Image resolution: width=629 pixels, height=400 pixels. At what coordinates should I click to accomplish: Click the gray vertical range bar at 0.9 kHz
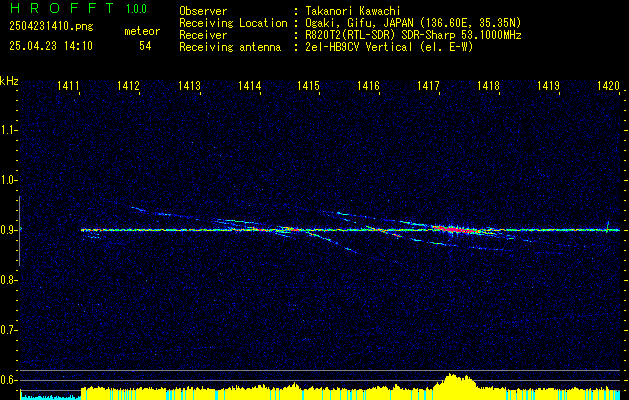point(19,231)
